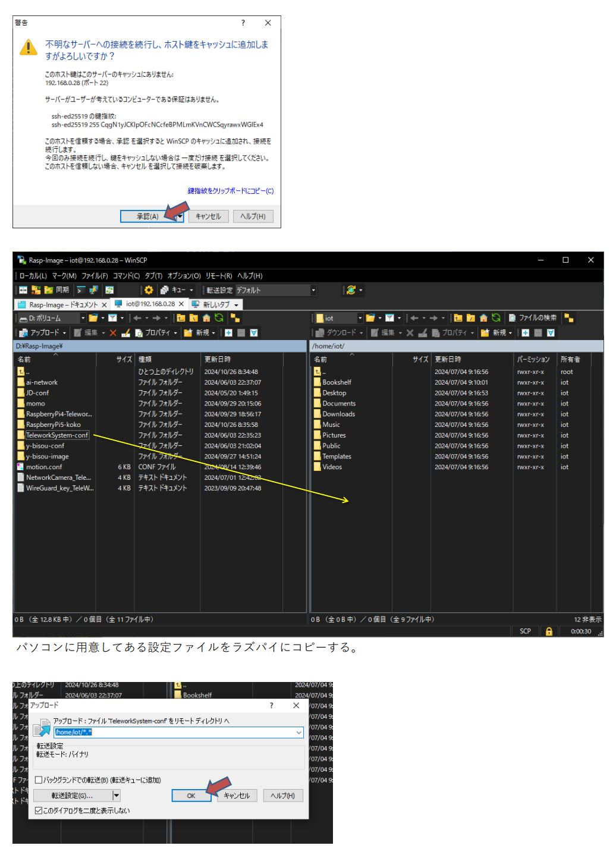Click the remote directory tree icon
Screen dimensions: 616x858
[568, 318]
